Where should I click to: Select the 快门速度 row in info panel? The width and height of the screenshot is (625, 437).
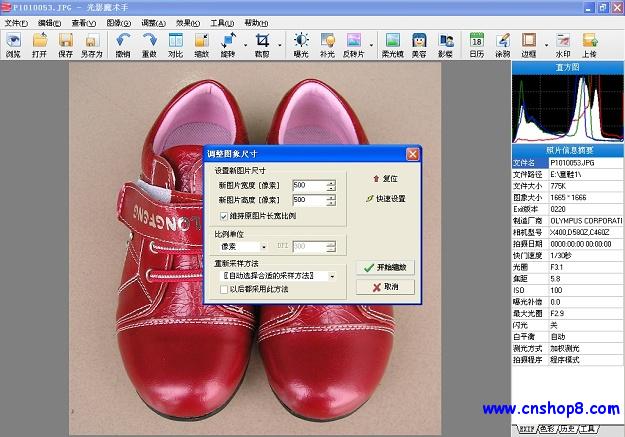[x=568, y=255]
